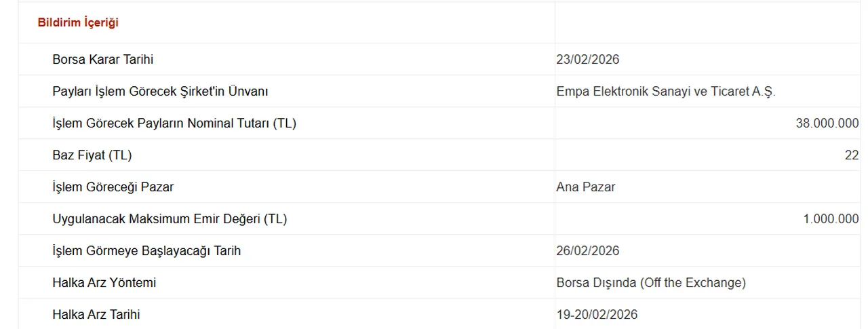This screenshot has height=329, width=868.
Task: Select the Uygulanacak Maksimum Emir Değeri label
Action: click(170, 219)
